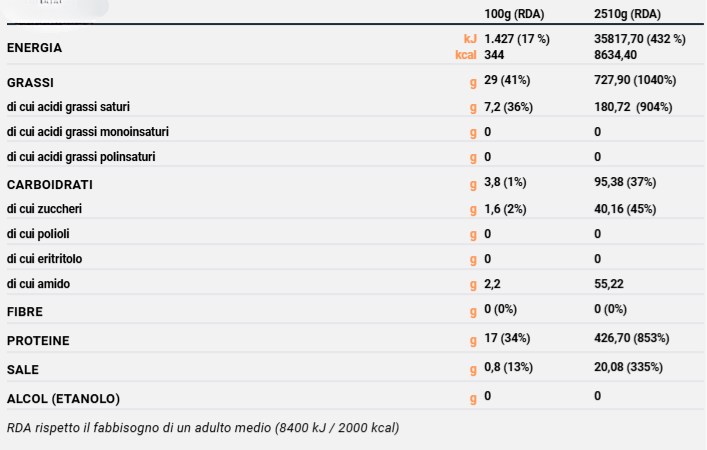Click 'di cui acidi grassi polinsaturi' row
The width and height of the screenshot is (707, 450).
[81, 156]
